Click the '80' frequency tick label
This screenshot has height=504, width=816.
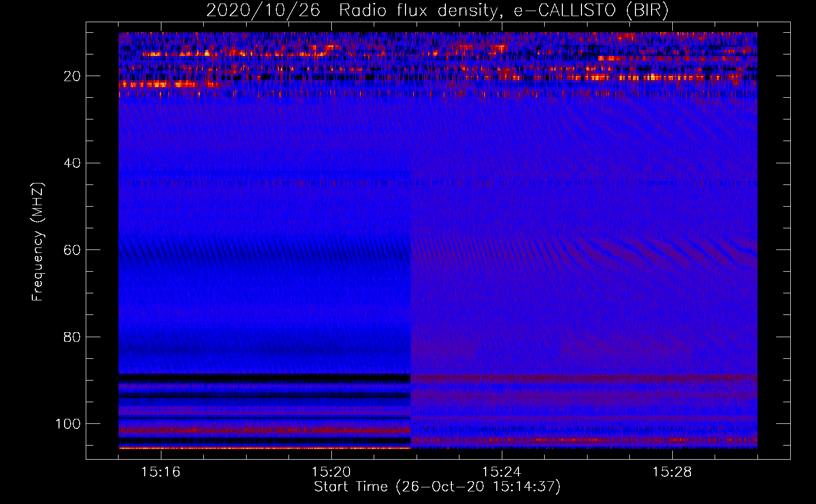click(x=72, y=337)
